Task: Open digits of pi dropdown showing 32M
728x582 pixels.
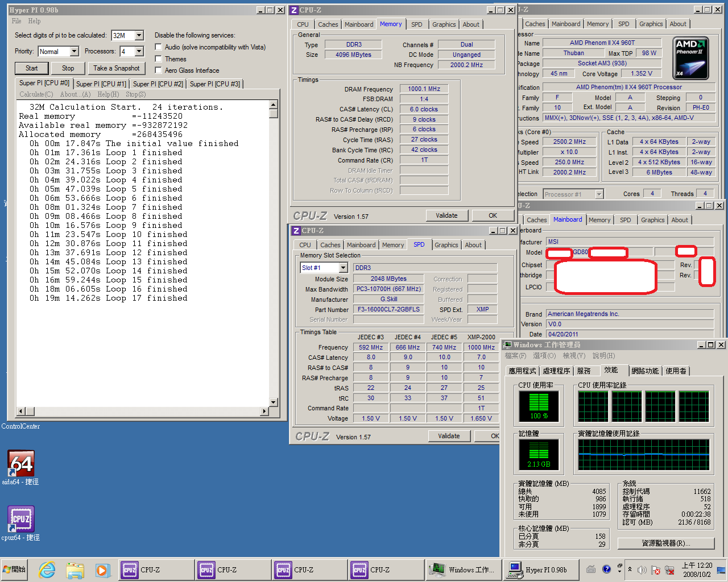Action: coord(139,35)
